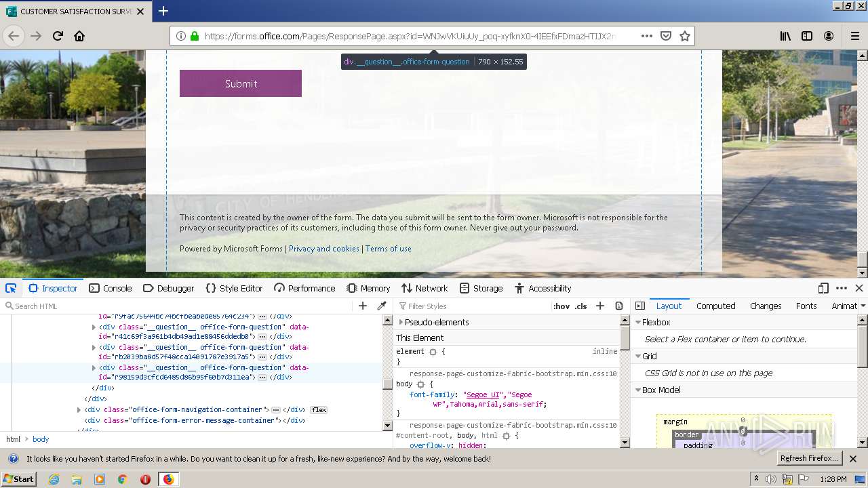868x488 pixels.
Task: Open Internet Explorer from taskbar
Action: [x=54, y=479]
